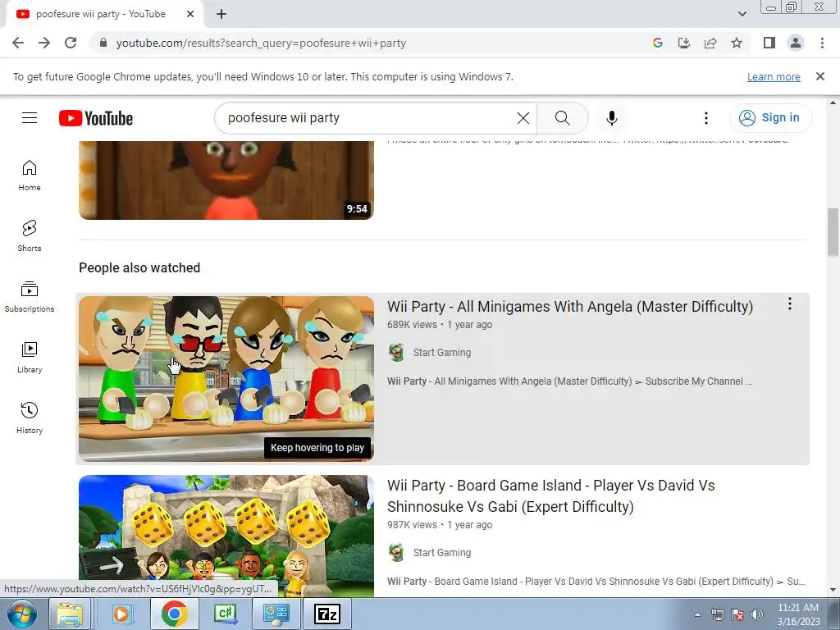This screenshot has width=840, height=630.
Task: Click the install app icon in address bar
Action: 684,43
